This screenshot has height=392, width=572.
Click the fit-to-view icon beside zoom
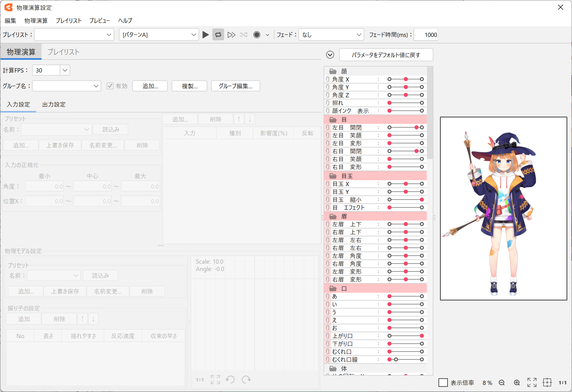(532, 383)
